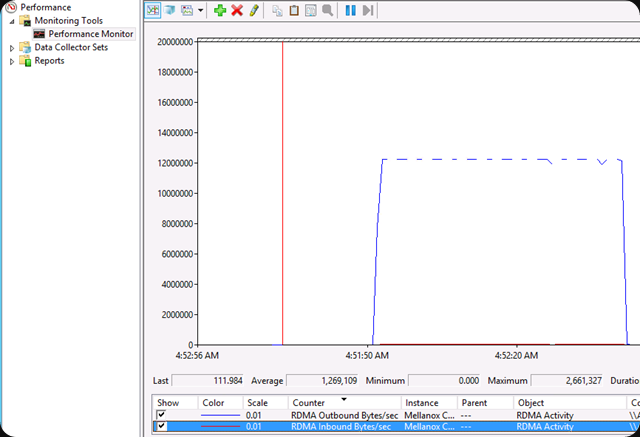The height and width of the screenshot is (437, 640).
Task: Select the RDMA Inbound Bytes/sec counter text
Action: (x=341, y=426)
